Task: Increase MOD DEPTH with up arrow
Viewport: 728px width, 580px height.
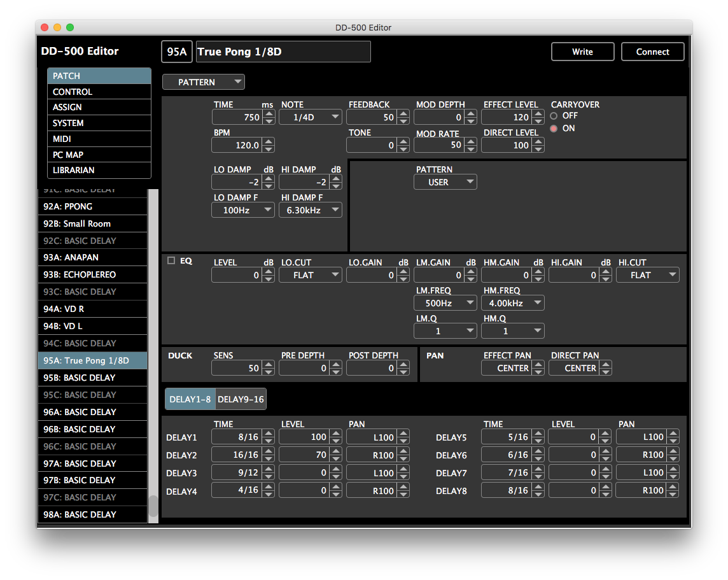Action: 471,114
